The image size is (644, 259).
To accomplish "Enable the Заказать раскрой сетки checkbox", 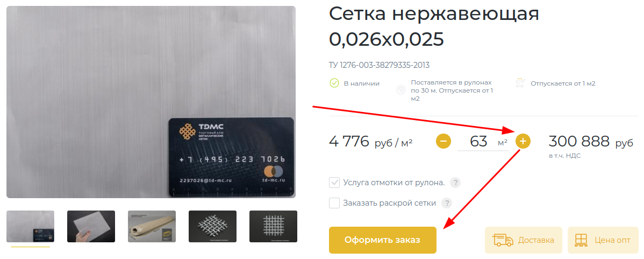I will (334, 202).
